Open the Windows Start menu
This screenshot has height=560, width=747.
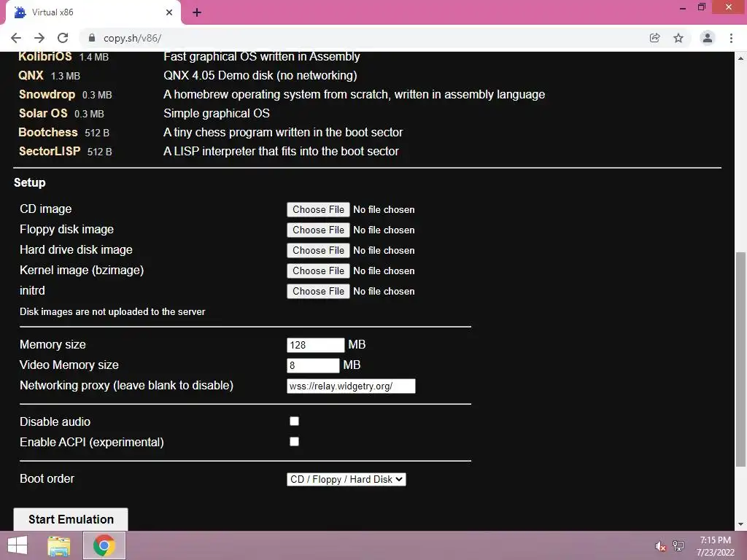tap(18, 545)
